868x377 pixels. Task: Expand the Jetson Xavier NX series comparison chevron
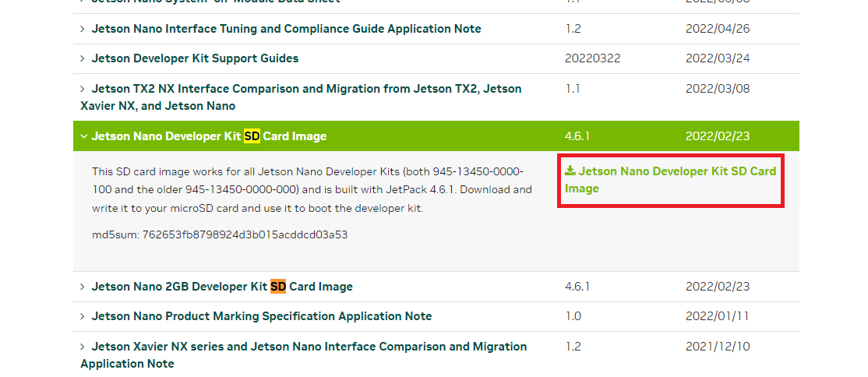pos(83,347)
